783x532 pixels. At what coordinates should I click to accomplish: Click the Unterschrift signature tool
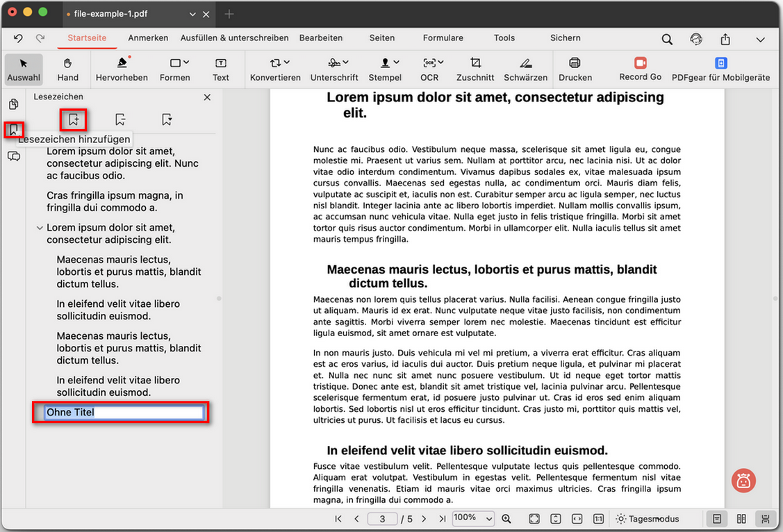click(334, 69)
